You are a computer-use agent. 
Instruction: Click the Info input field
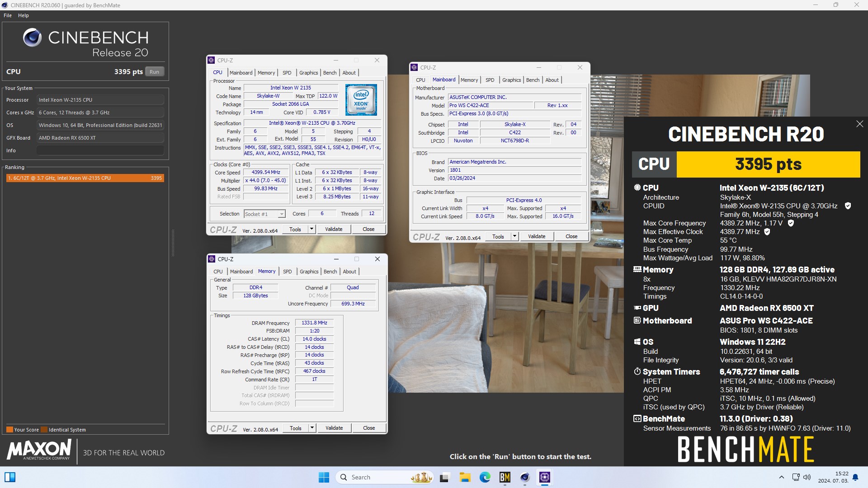point(100,150)
